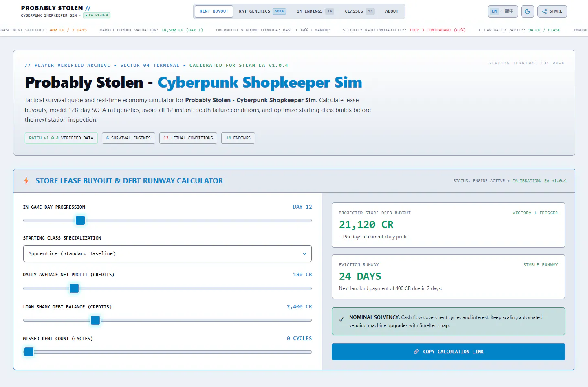Click the Probably Stolen site logo
This screenshot has height=387, width=588.
(56, 8)
